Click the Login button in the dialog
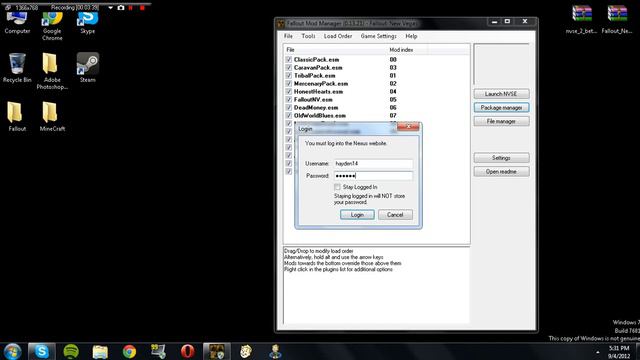 [357, 215]
